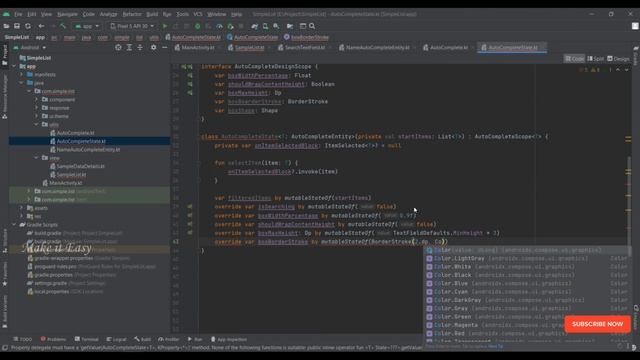Open the App Inspection tool window
640x360 pixels.
tap(229, 339)
